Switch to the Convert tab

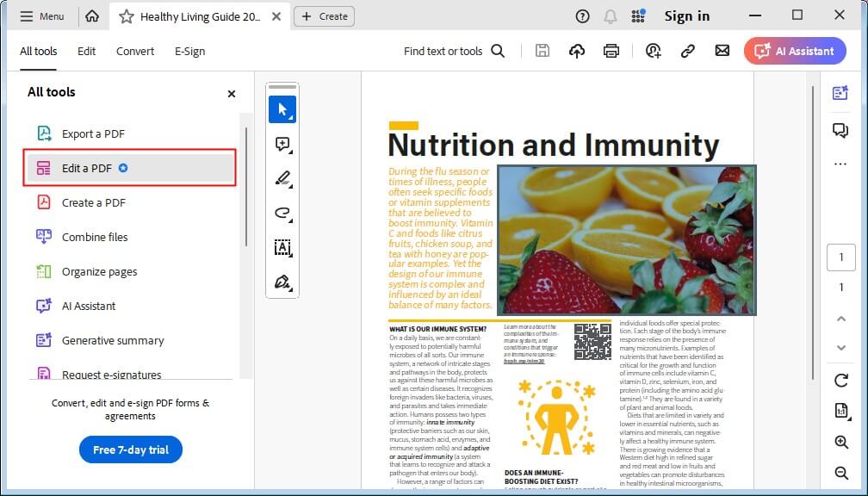tap(134, 51)
